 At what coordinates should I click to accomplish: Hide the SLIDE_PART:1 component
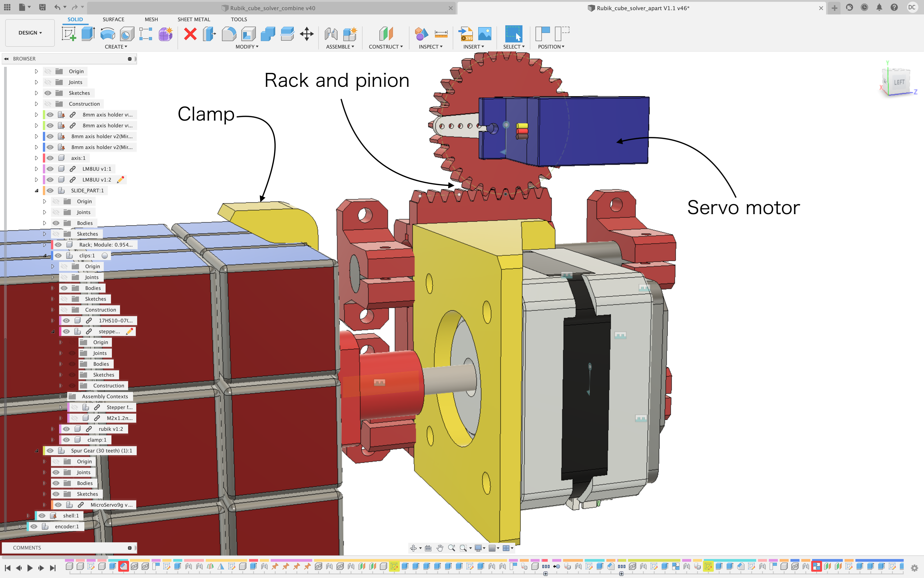[50, 190]
